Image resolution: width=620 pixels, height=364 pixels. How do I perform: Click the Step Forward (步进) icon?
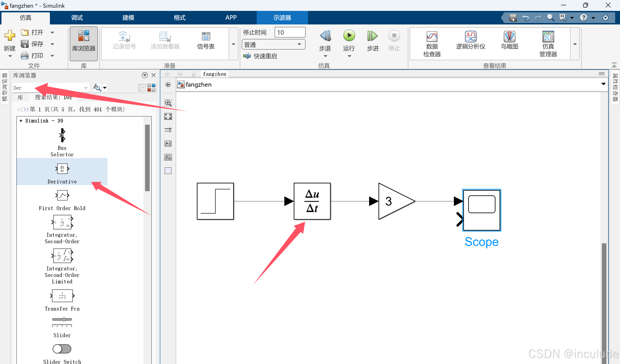[372, 36]
